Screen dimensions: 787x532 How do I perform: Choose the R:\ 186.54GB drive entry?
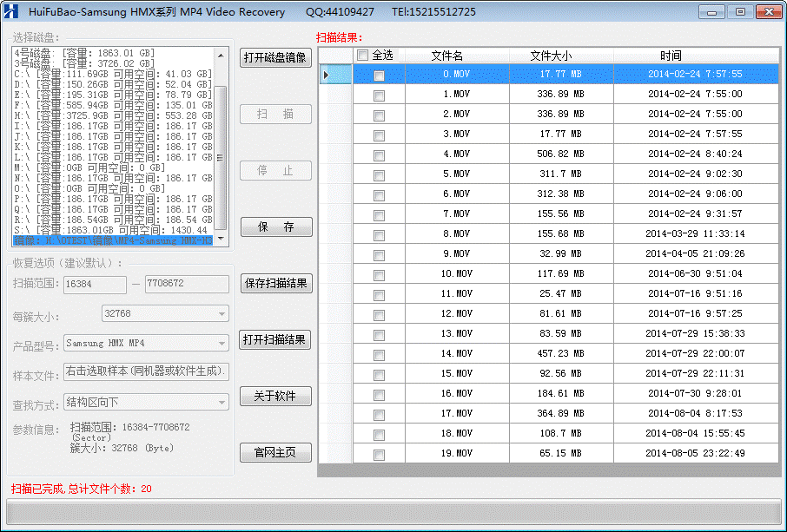(x=114, y=220)
